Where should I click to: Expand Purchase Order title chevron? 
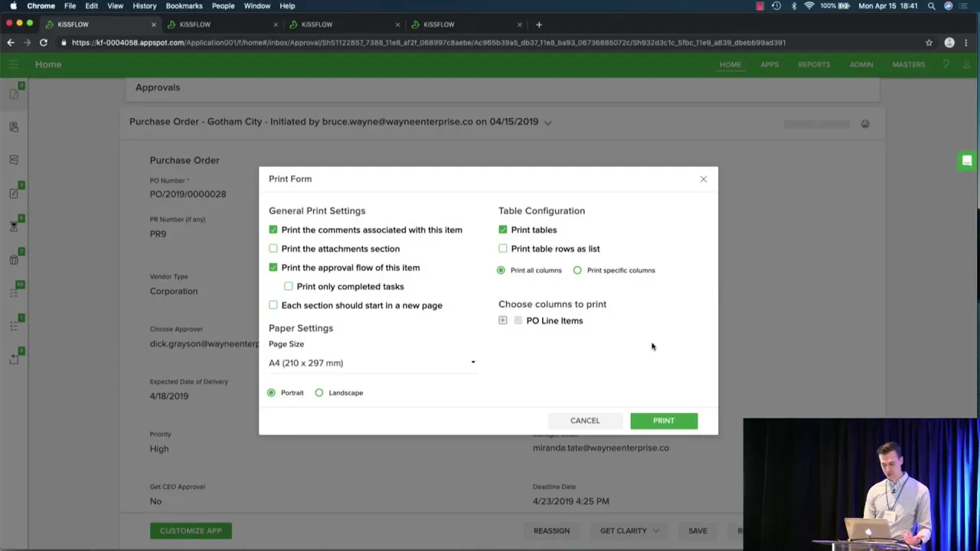[x=547, y=122]
